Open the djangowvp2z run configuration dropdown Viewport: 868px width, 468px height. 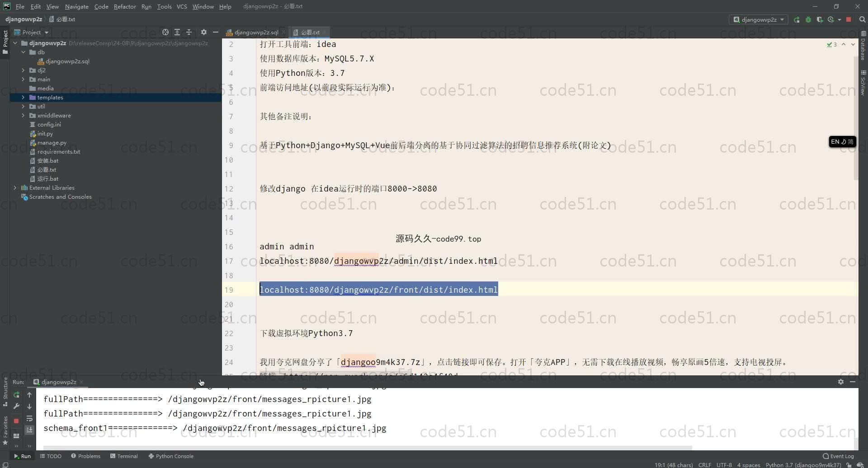point(759,19)
